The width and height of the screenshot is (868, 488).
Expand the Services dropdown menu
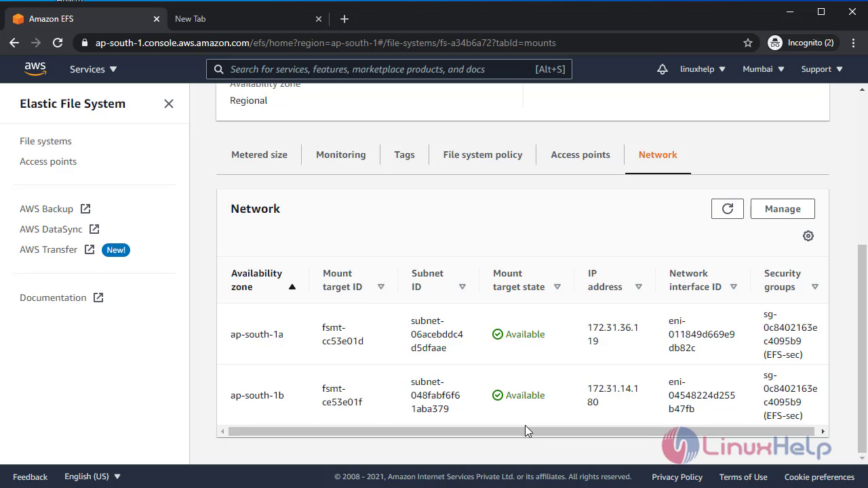pyautogui.click(x=94, y=69)
